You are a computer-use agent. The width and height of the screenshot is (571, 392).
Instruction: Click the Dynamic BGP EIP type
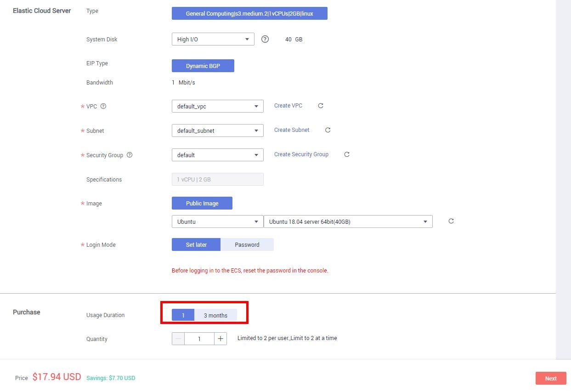(203, 66)
